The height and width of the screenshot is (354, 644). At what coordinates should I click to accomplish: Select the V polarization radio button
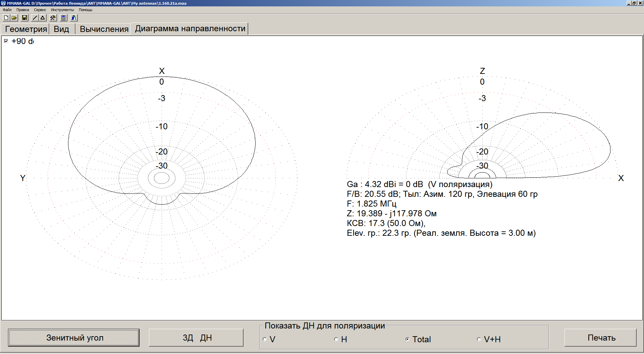pos(265,339)
